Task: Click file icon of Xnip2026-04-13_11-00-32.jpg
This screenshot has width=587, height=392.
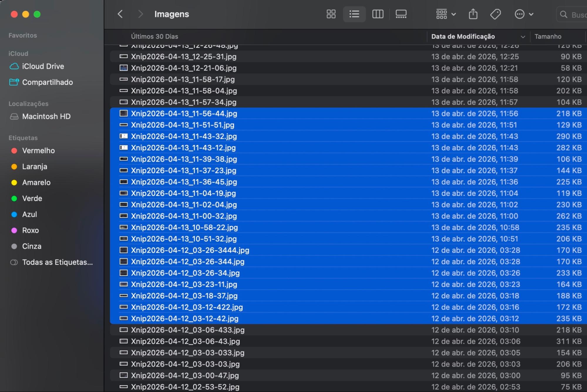Action: click(x=124, y=216)
